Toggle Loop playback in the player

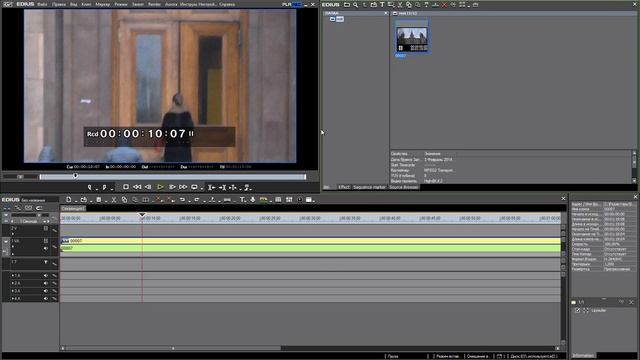[x=194, y=187]
